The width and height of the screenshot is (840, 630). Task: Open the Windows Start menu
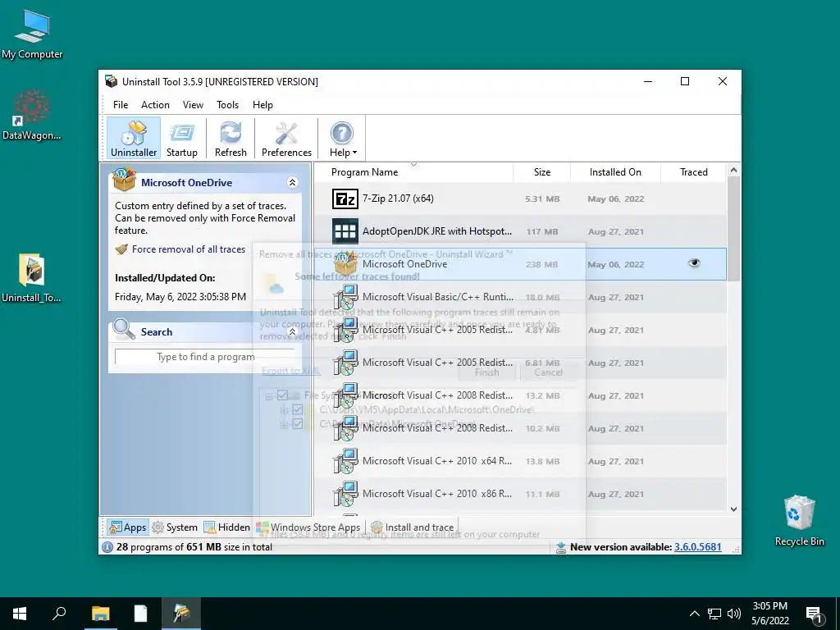click(20, 614)
